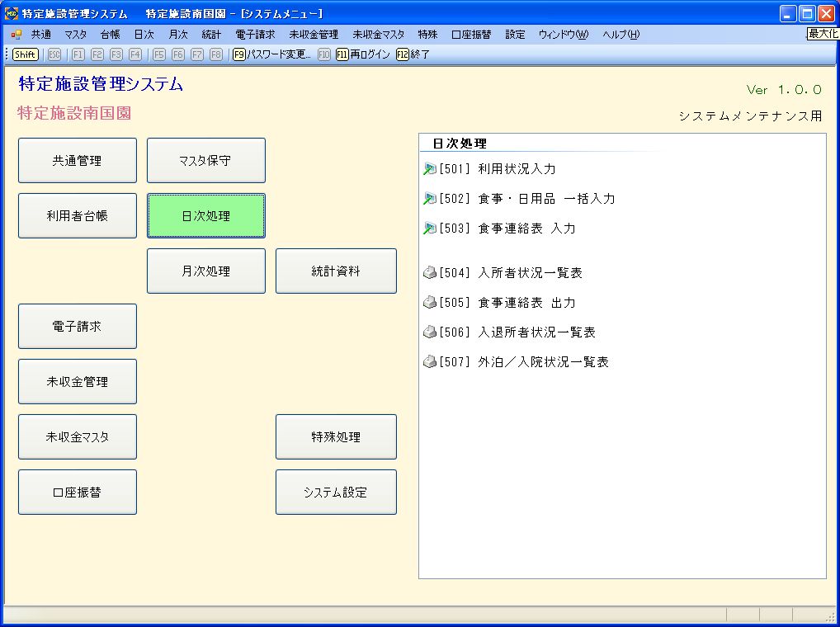Click the 共通管理 button
840x627 pixels.
(78, 161)
